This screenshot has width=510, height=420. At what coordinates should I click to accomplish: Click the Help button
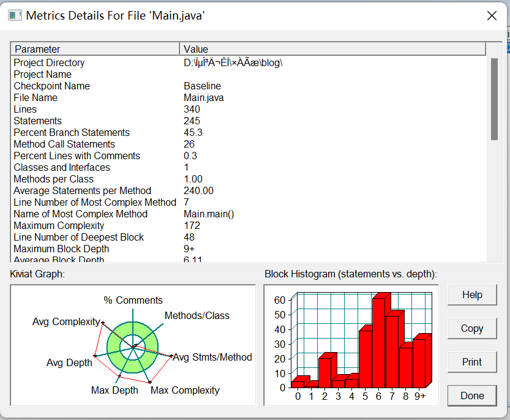tap(472, 294)
